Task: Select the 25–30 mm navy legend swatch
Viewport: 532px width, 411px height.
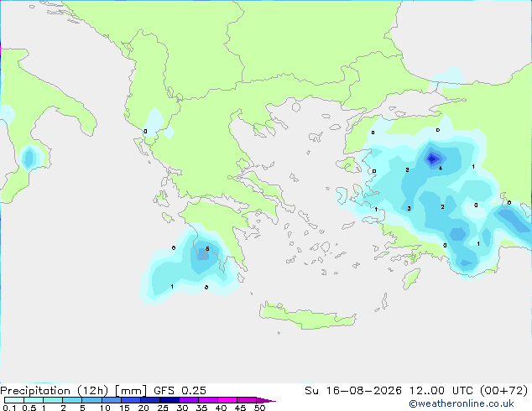Action: (170, 400)
